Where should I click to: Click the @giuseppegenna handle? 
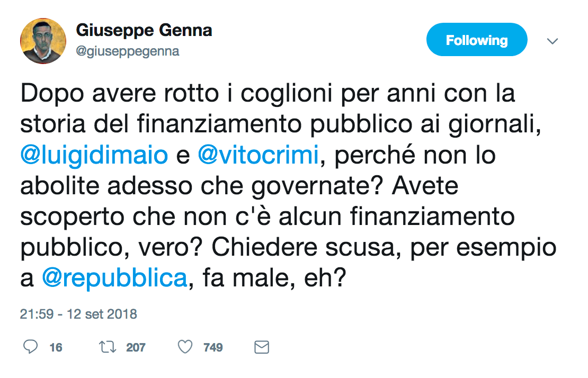pyautogui.click(x=128, y=51)
